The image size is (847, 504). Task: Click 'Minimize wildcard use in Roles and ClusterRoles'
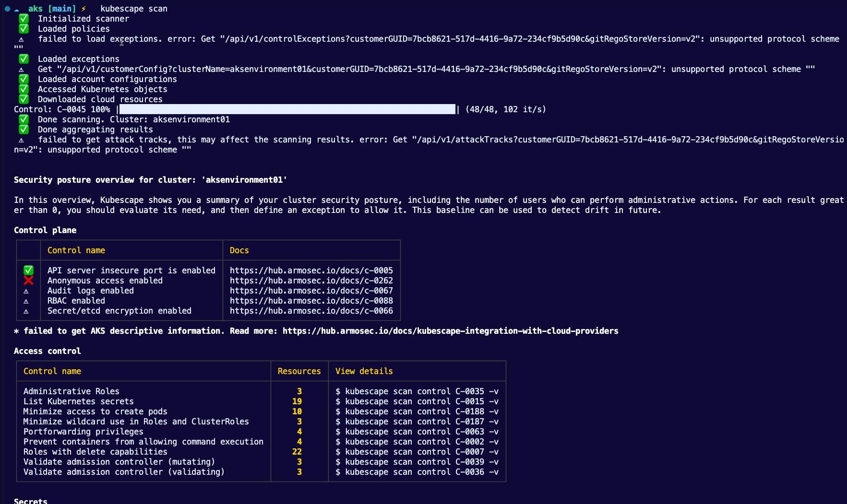click(x=136, y=422)
